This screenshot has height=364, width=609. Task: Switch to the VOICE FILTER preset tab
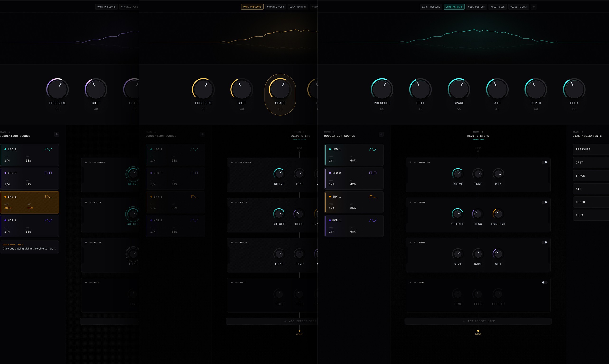click(x=518, y=7)
